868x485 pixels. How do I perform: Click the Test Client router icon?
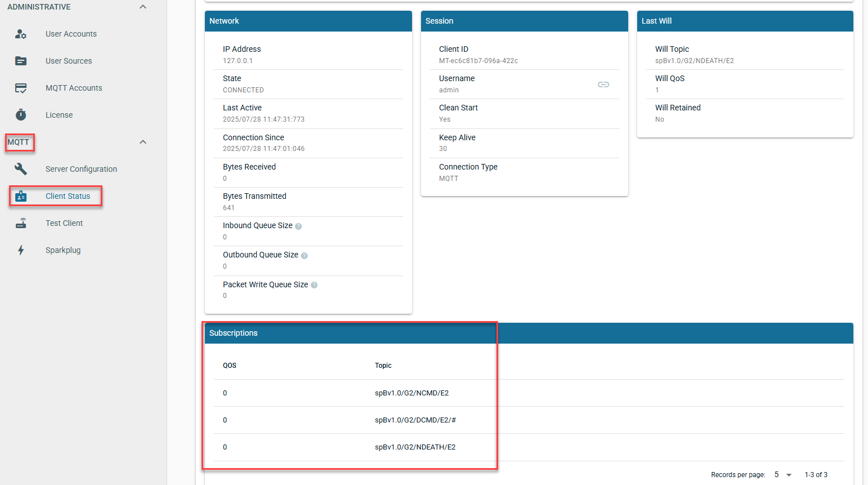tap(21, 223)
